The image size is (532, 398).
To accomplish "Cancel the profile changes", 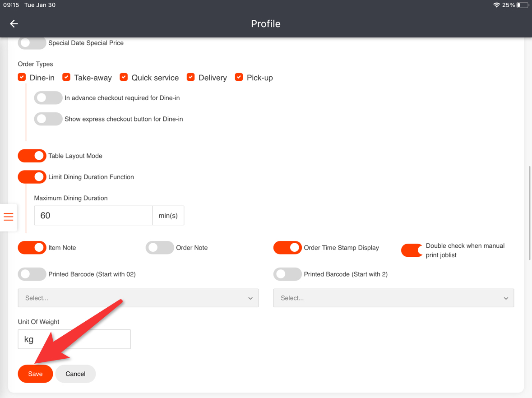I will click(x=75, y=374).
